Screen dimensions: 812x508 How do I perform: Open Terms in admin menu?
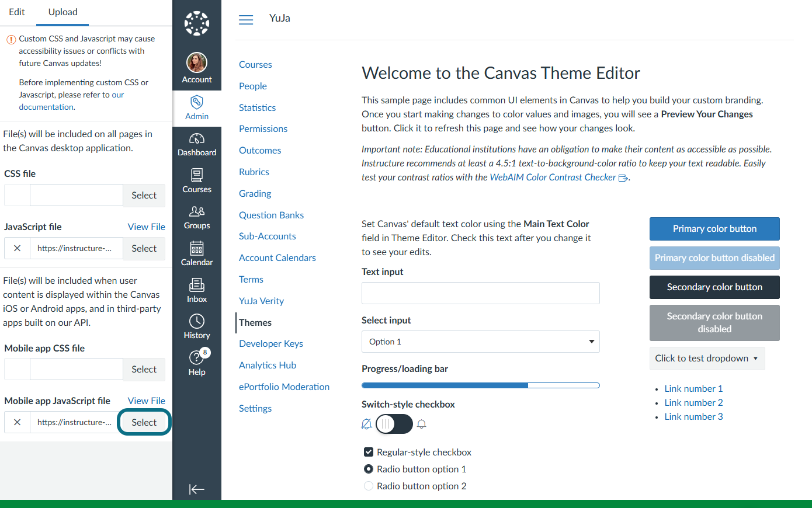coord(251,279)
